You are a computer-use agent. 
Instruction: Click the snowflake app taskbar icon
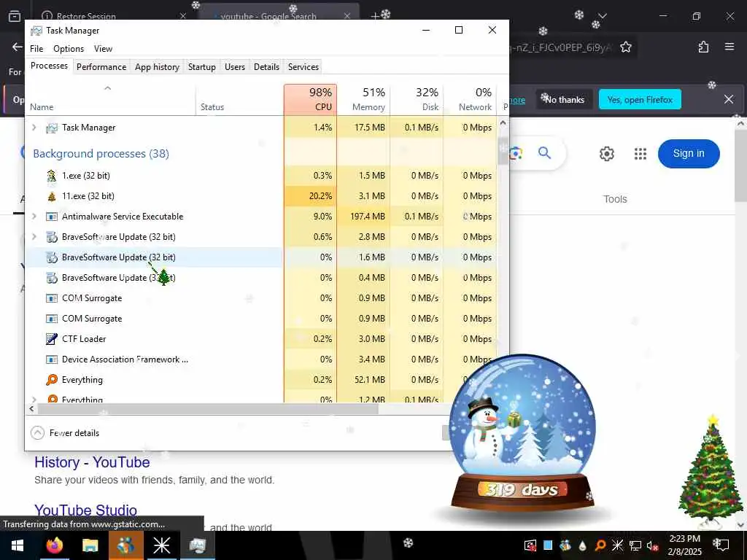tap(161, 545)
